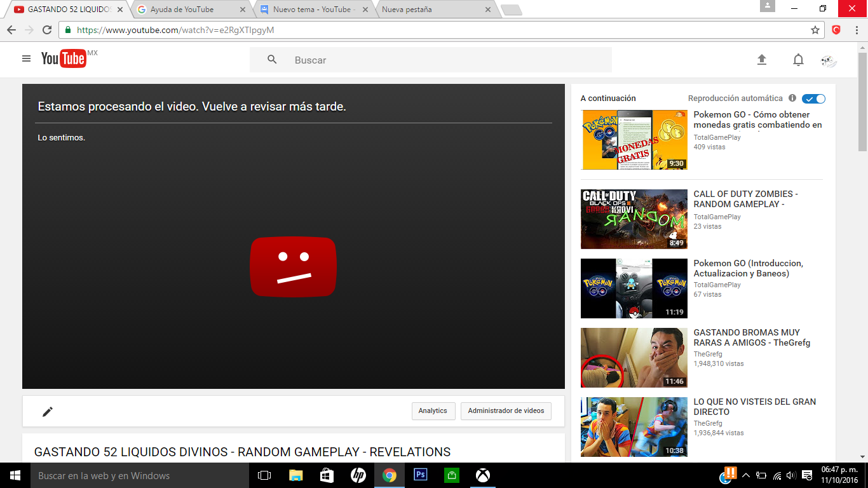
Task: Click the red shield extension icon
Action: pyautogui.click(x=836, y=30)
